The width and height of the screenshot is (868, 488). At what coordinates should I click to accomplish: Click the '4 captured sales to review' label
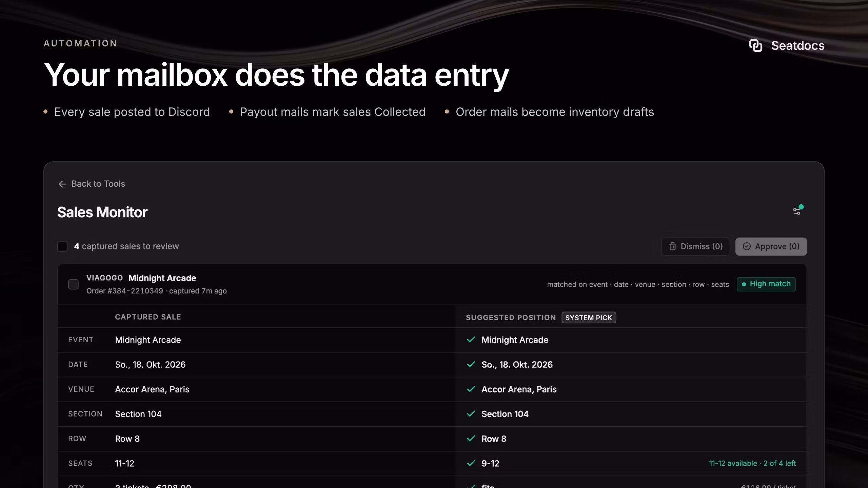point(126,246)
